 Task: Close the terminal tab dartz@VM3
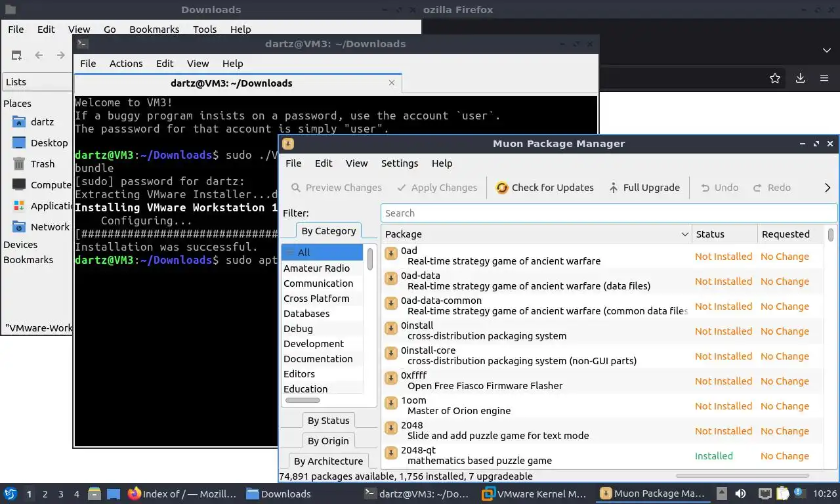(392, 83)
